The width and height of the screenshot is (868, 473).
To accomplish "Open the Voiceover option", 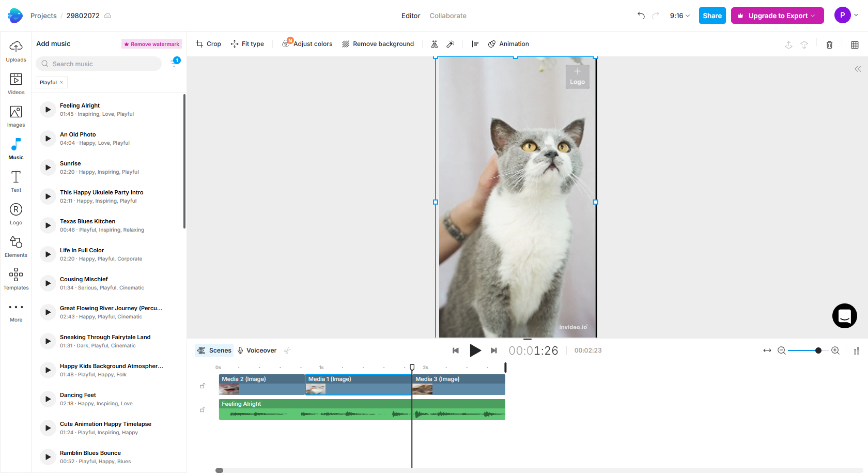I will [257, 350].
